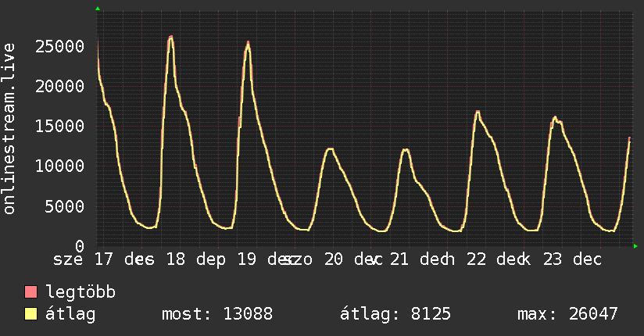Image resolution: width=644 pixels, height=336 pixels.
Task: Click the sze 17 dec date label
Action: [x=103, y=259]
